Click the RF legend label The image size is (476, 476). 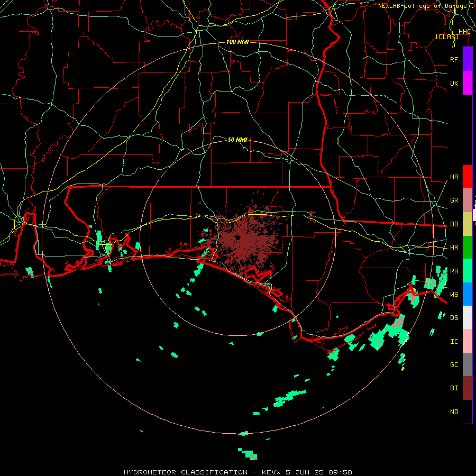(454, 59)
